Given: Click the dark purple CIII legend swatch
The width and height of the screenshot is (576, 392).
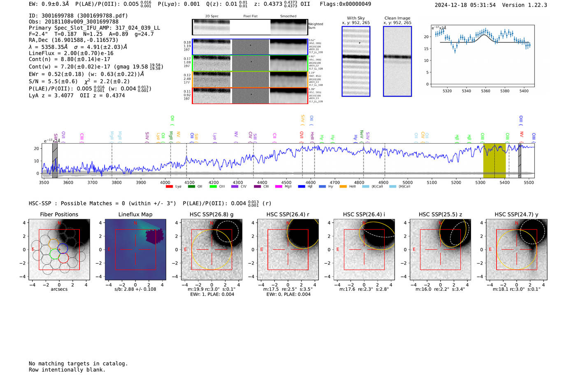Looking at the screenshot, I should pos(258,187).
